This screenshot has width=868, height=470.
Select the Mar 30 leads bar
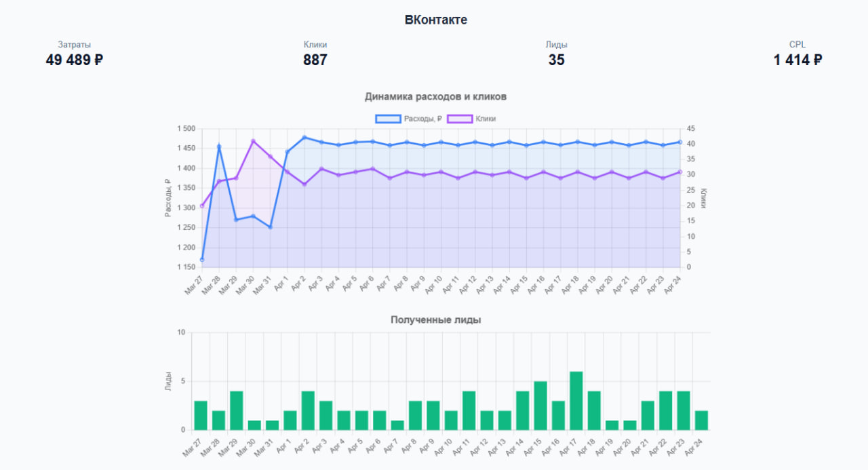click(254, 425)
